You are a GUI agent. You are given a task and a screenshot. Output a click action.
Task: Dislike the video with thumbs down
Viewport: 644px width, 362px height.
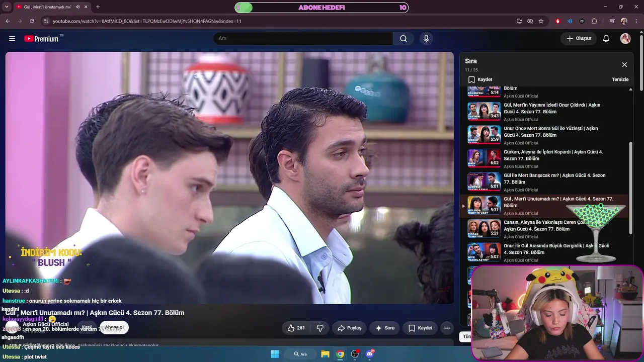pyautogui.click(x=320, y=328)
